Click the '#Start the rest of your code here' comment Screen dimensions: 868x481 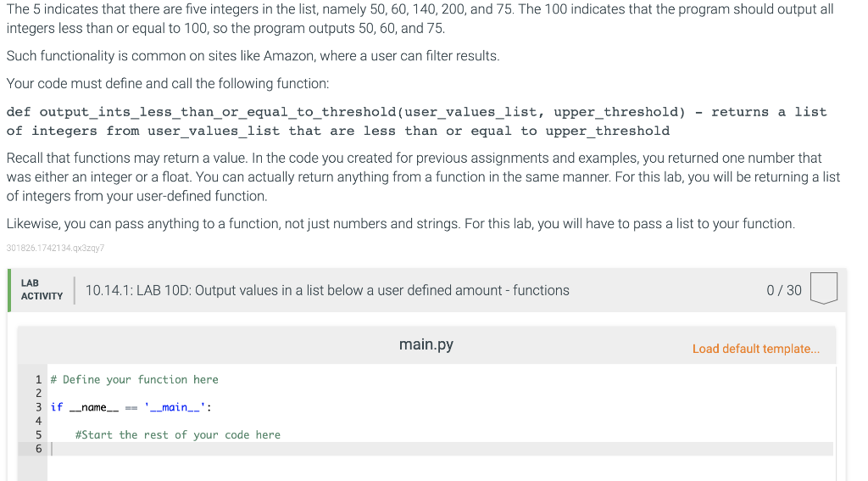178,435
